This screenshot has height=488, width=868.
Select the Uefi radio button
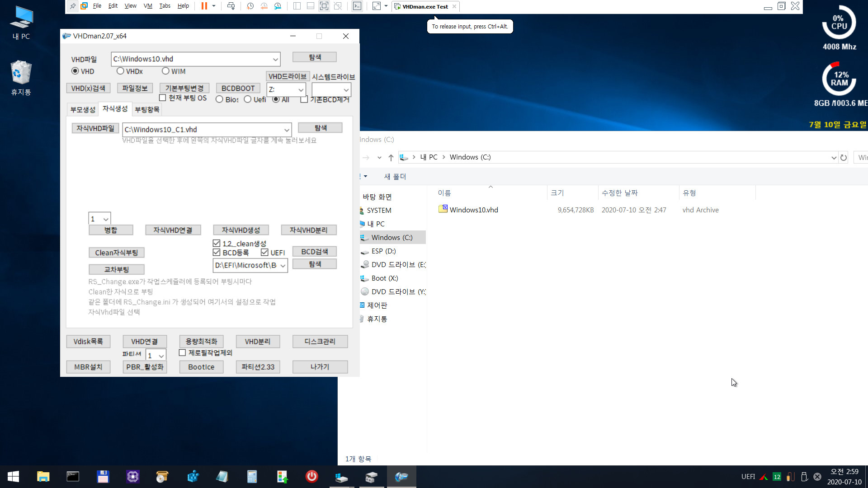pos(248,99)
